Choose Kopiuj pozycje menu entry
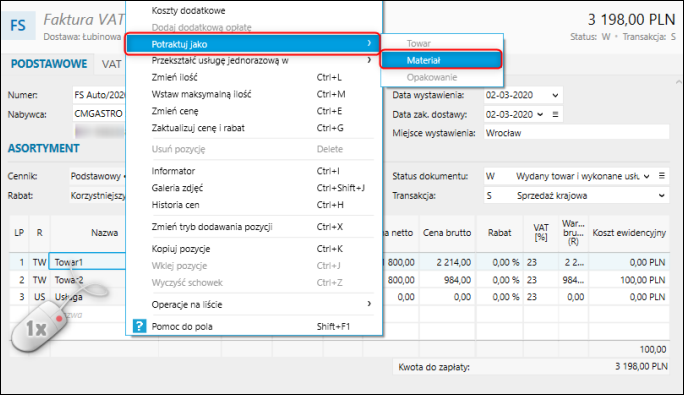The width and height of the screenshot is (684, 395). click(254, 249)
